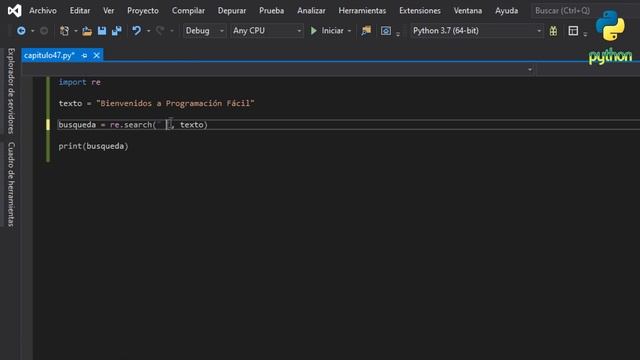Expand the Explorador de servidores side panel
Viewport: 640px width, 360px height.
[x=11, y=91]
